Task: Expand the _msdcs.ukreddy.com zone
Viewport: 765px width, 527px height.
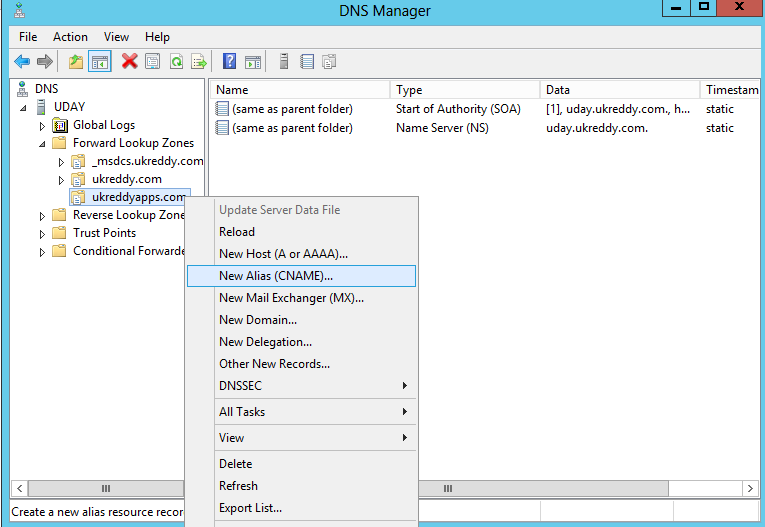Action: point(61,162)
